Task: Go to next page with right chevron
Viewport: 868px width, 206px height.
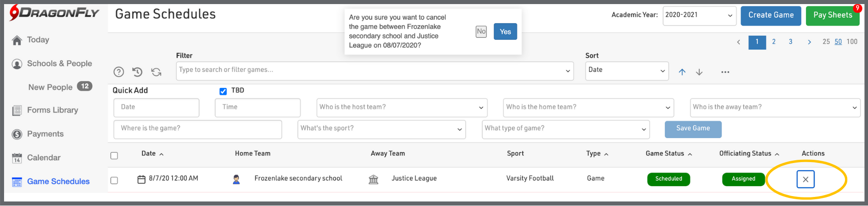Action: [x=809, y=42]
